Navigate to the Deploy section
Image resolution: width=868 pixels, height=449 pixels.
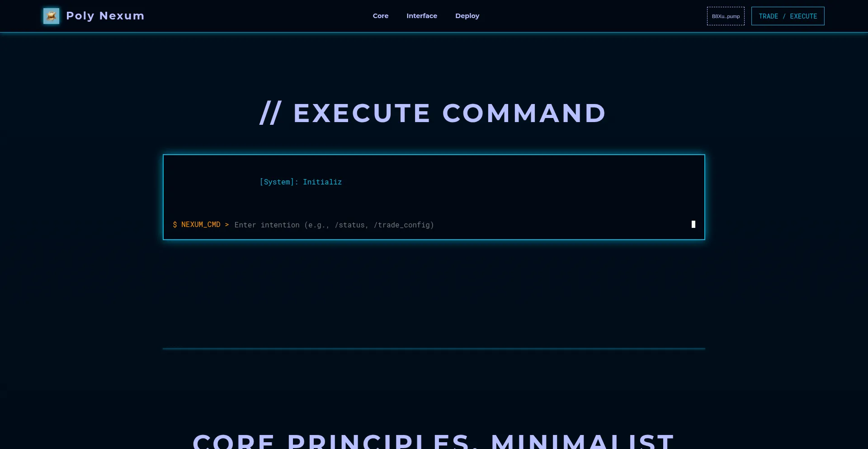[x=467, y=16]
